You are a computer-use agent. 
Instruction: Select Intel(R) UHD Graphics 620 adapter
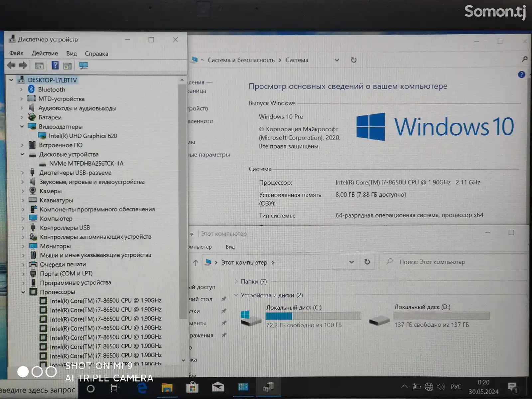tap(83, 136)
